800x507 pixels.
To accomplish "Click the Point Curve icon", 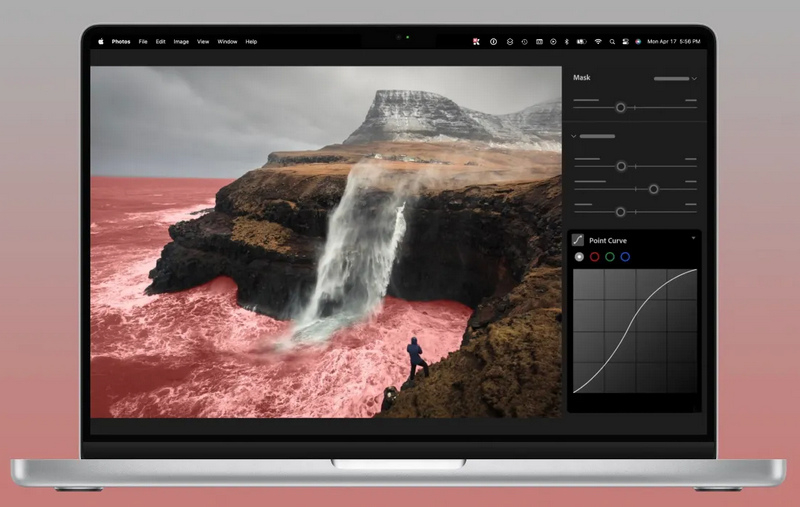I will tap(578, 240).
